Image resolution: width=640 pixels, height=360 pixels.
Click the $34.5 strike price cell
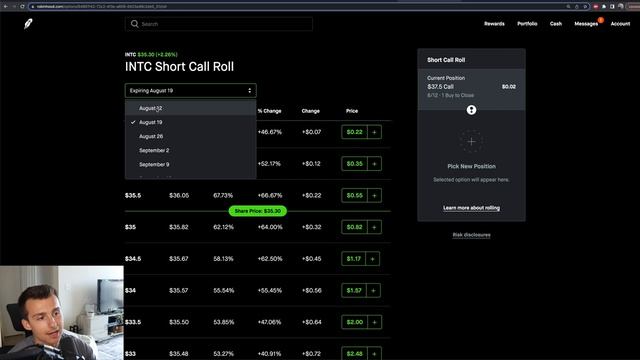(133, 259)
